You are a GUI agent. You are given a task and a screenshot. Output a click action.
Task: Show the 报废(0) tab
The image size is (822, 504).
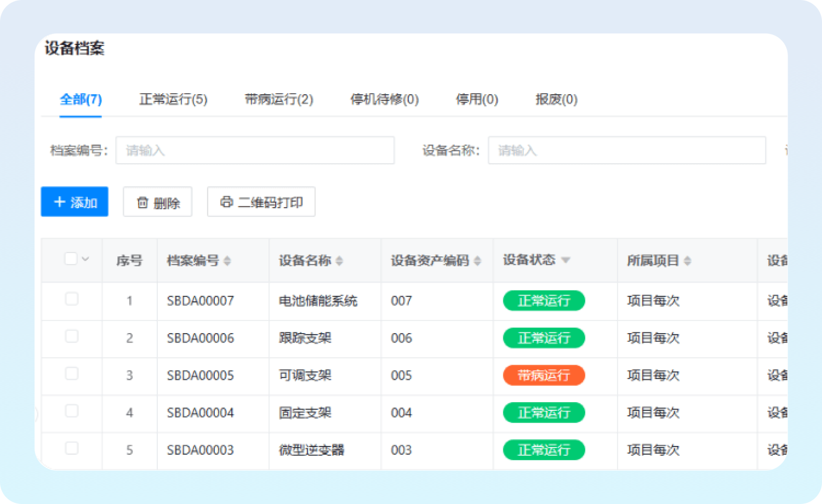click(x=556, y=99)
